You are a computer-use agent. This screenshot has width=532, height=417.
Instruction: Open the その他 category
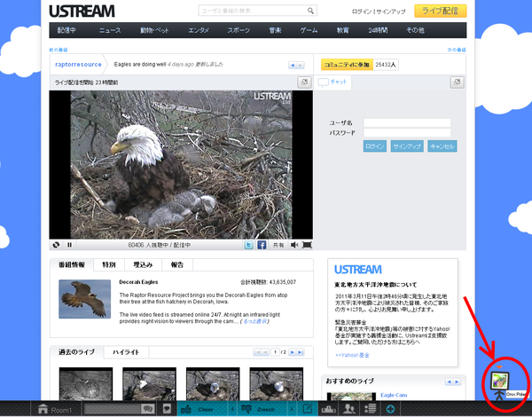coord(415,30)
